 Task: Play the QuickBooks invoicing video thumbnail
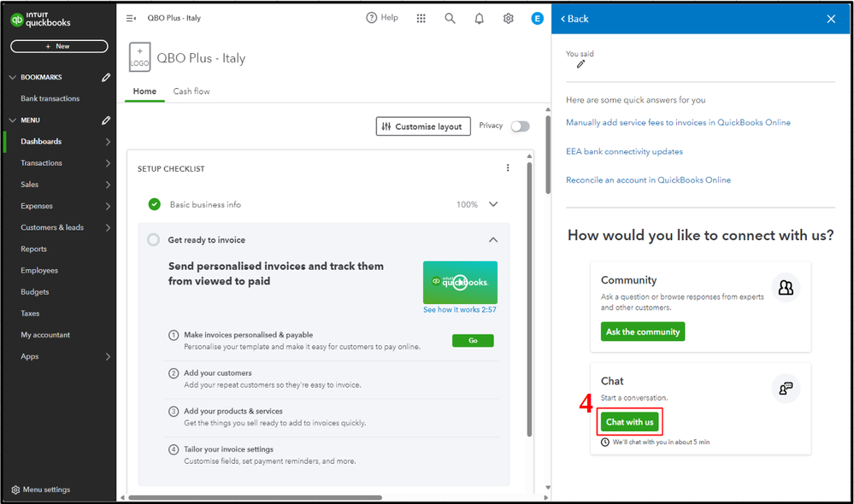[460, 283]
